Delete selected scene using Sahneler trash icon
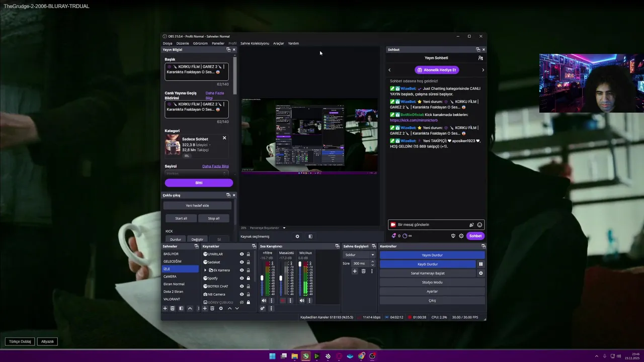The image size is (644, 362). (x=173, y=308)
